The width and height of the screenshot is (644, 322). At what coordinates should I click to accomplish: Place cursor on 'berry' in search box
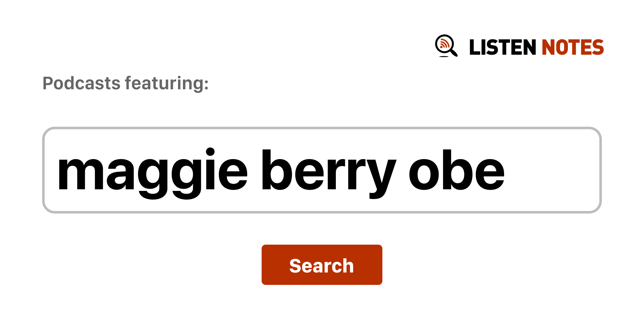click(x=329, y=174)
